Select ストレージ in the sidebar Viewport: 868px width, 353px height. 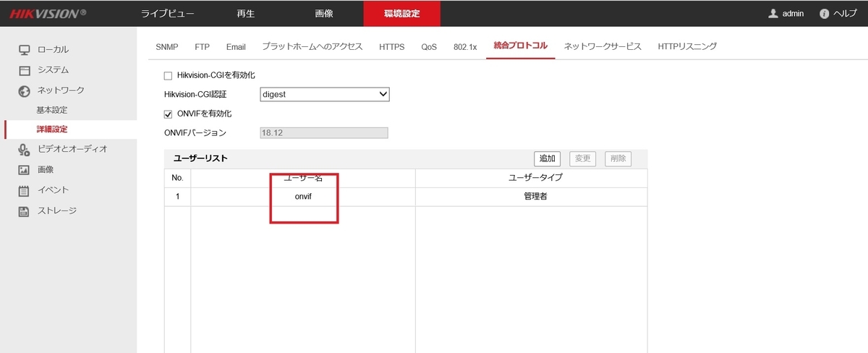(x=57, y=210)
